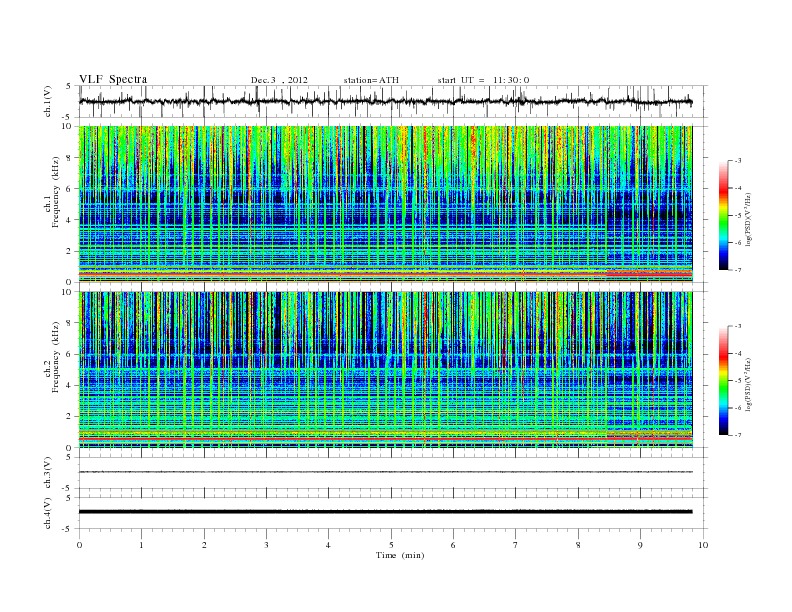
Task: Click the "start UT = 11:30:0" header text
Action: (x=483, y=80)
